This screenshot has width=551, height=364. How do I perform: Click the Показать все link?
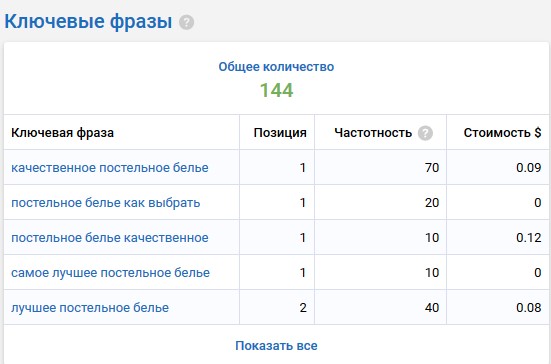coord(276,346)
